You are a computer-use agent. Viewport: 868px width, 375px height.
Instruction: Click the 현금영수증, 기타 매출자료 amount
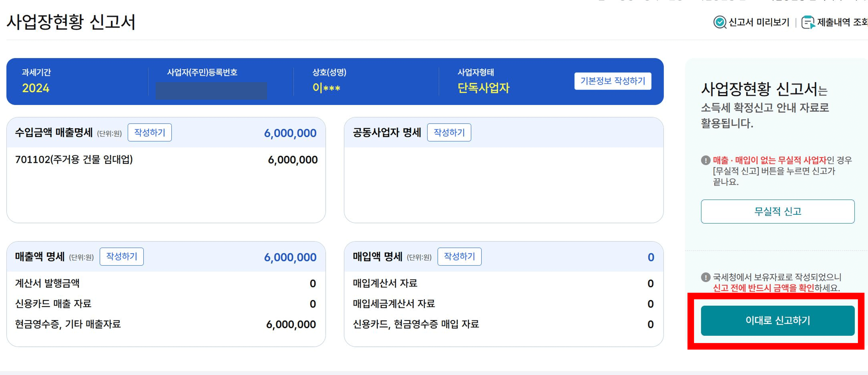pyautogui.click(x=290, y=325)
